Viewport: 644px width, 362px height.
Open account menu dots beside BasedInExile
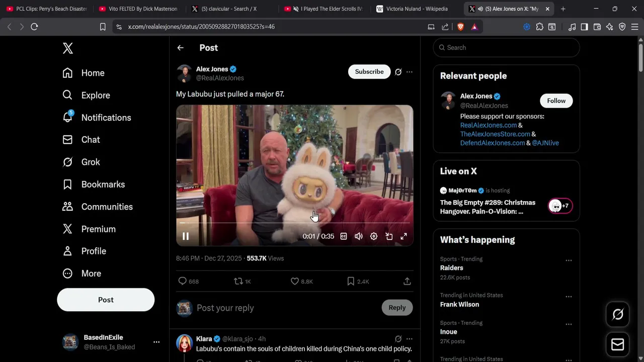coord(156,342)
